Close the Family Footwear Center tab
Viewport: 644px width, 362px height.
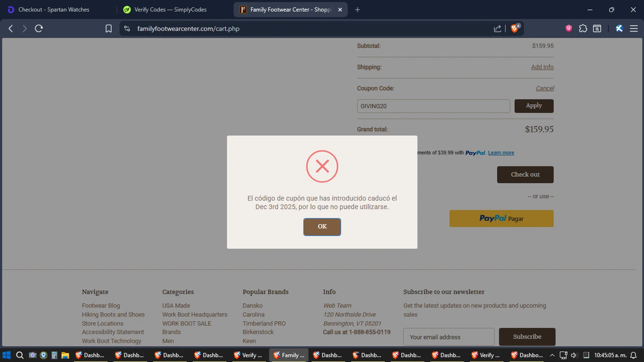(x=340, y=9)
